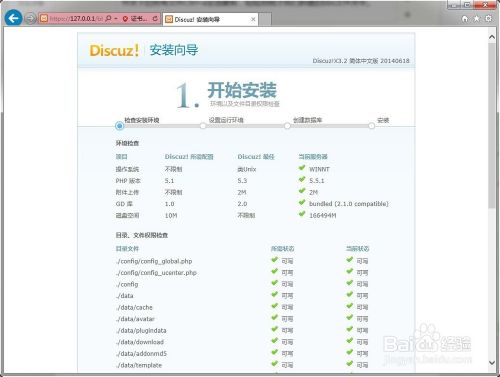Select ./config/config_ucenter.php row

[x=242, y=273]
